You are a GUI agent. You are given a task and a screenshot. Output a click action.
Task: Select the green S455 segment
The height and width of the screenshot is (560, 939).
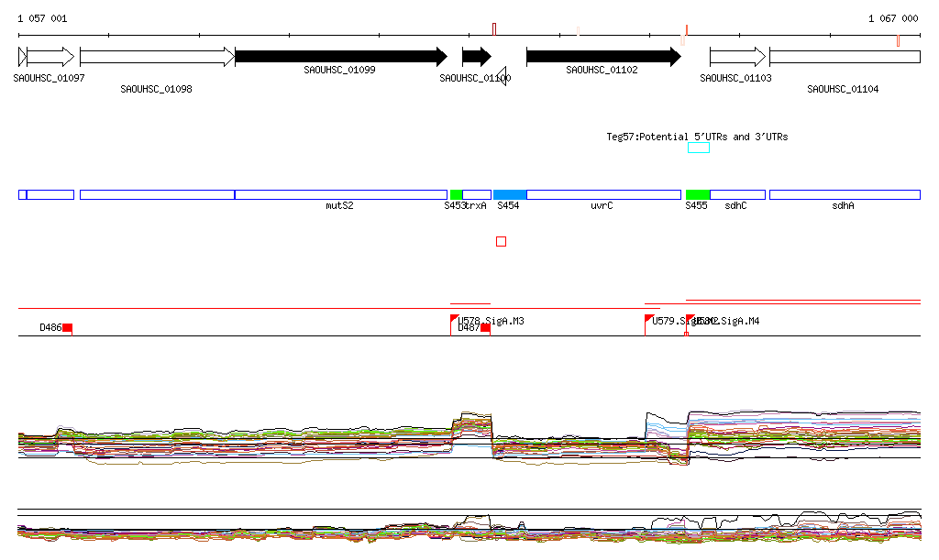pos(697,194)
